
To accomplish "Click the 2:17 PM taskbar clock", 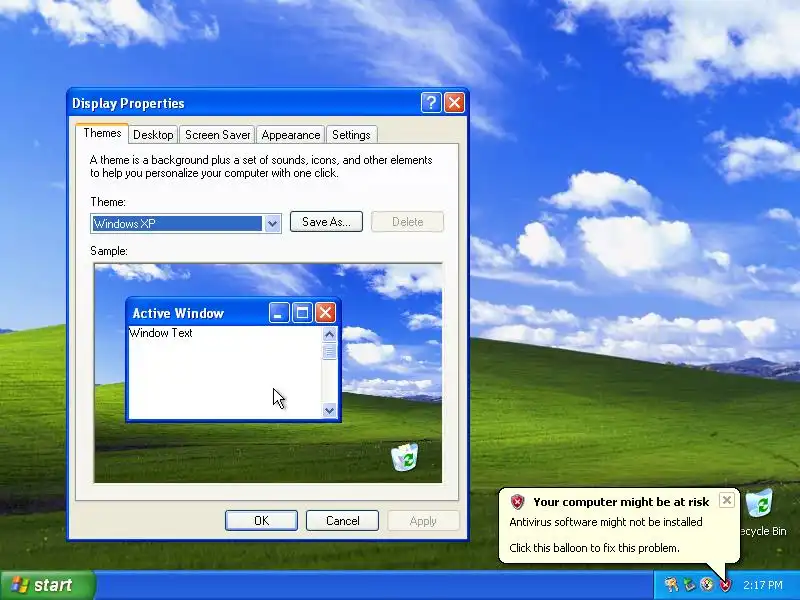I will [x=762, y=585].
